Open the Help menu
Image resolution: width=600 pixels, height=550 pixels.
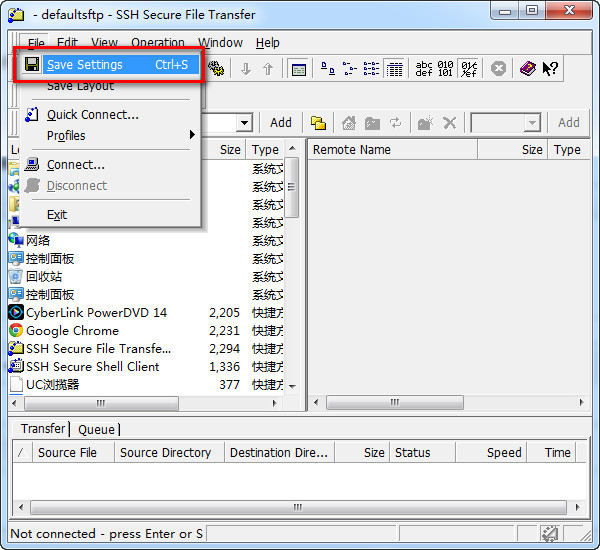pyautogui.click(x=267, y=42)
